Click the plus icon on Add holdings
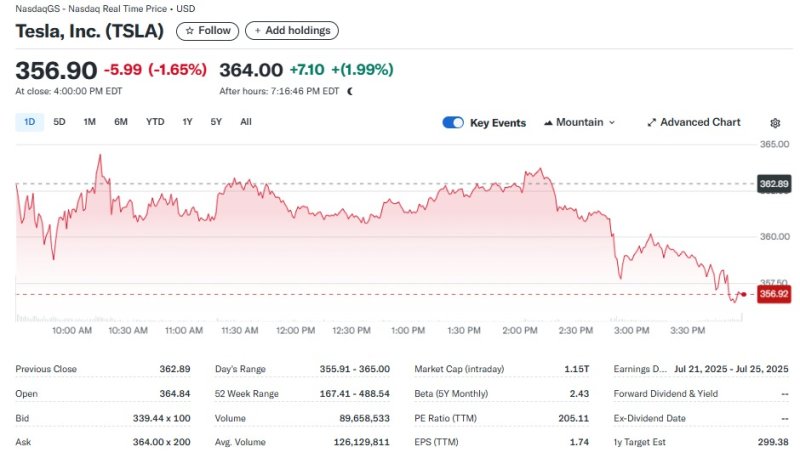Image resolution: width=800 pixels, height=458 pixels. pos(258,31)
